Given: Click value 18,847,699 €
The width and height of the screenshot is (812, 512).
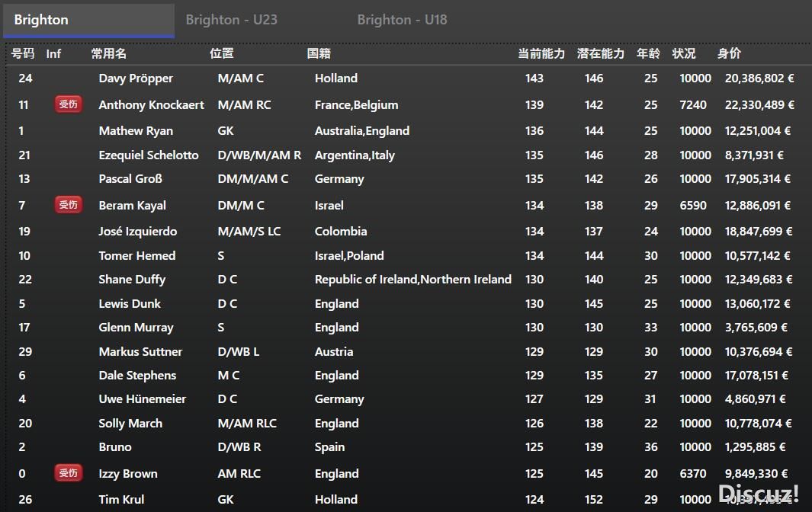Looking at the screenshot, I should (759, 231).
